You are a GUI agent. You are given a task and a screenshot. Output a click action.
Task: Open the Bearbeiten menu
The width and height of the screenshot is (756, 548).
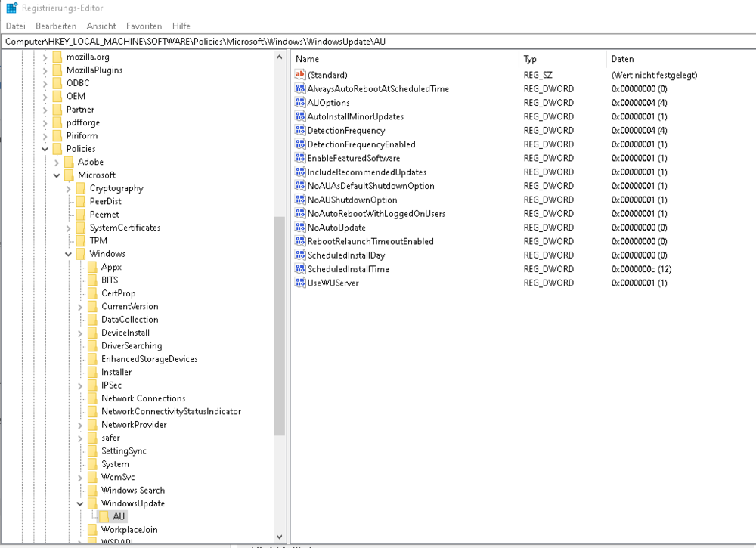pyautogui.click(x=56, y=26)
